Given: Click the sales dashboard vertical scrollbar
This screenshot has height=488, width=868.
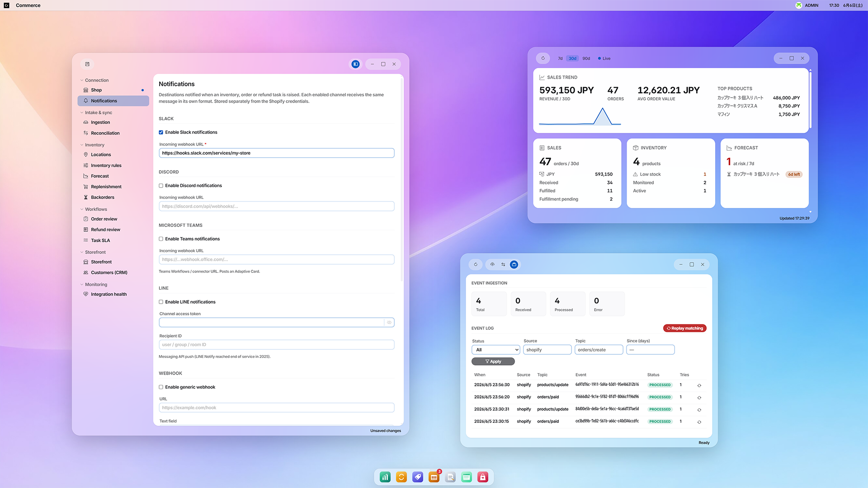Looking at the screenshot, I should [810, 99].
